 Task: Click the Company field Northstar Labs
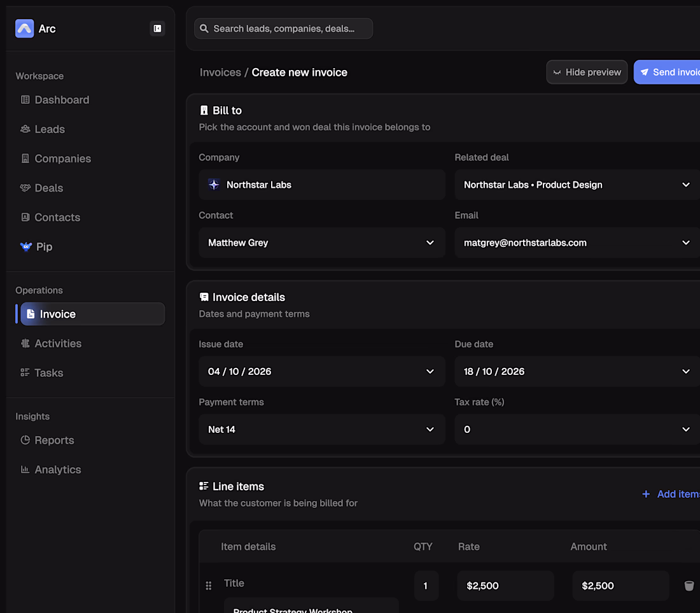[x=322, y=185]
